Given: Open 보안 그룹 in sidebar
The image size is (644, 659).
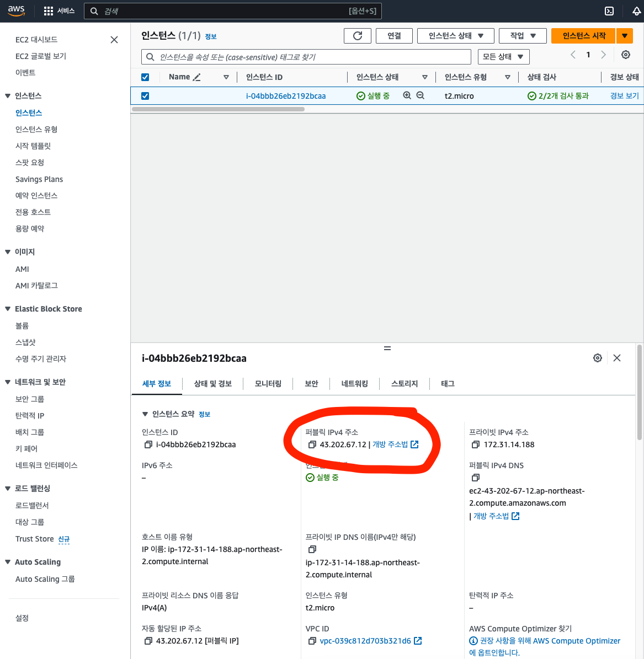Looking at the screenshot, I should pyautogui.click(x=29, y=399).
